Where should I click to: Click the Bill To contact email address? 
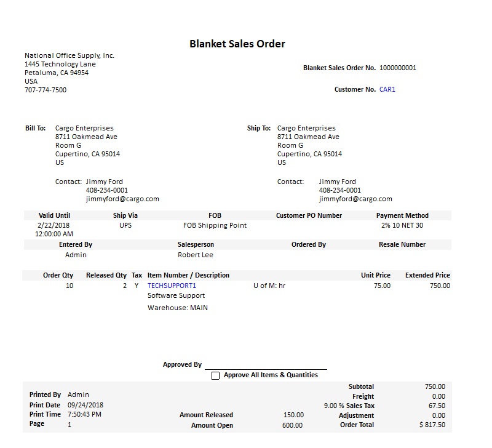[x=122, y=199]
